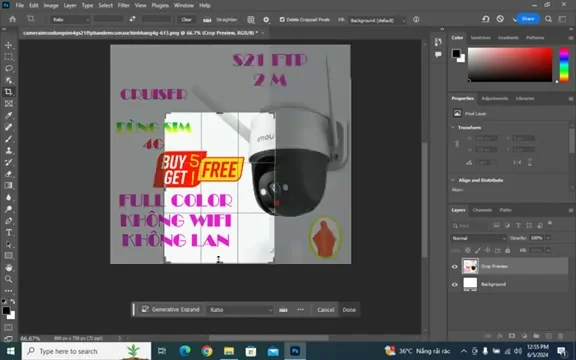576x360 pixels.
Task: Select the Dodge tool
Action: (x=8, y=209)
